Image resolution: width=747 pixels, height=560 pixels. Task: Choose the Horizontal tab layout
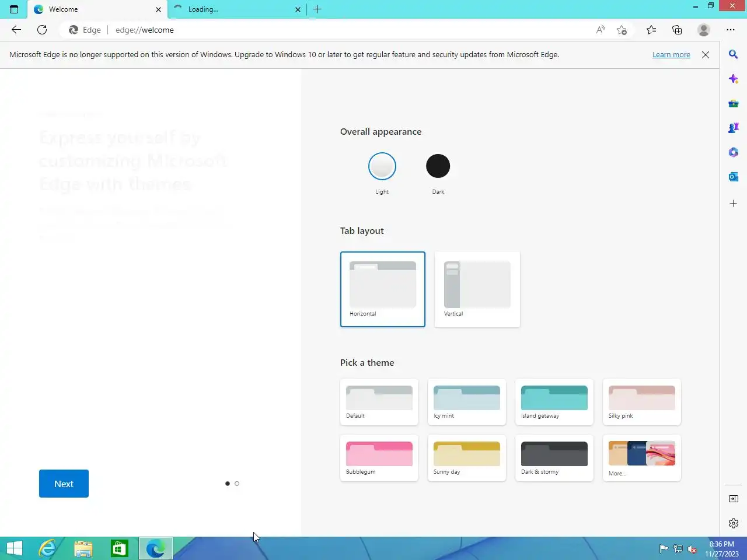[383, 289]
